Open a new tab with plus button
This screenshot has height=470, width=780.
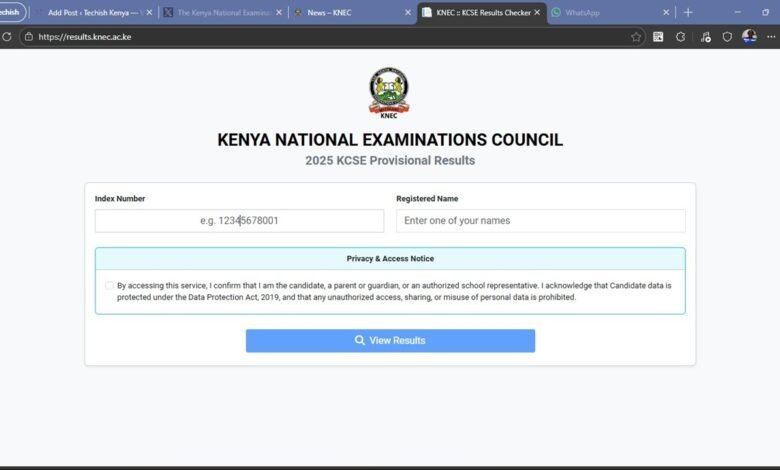pos(688,12)
